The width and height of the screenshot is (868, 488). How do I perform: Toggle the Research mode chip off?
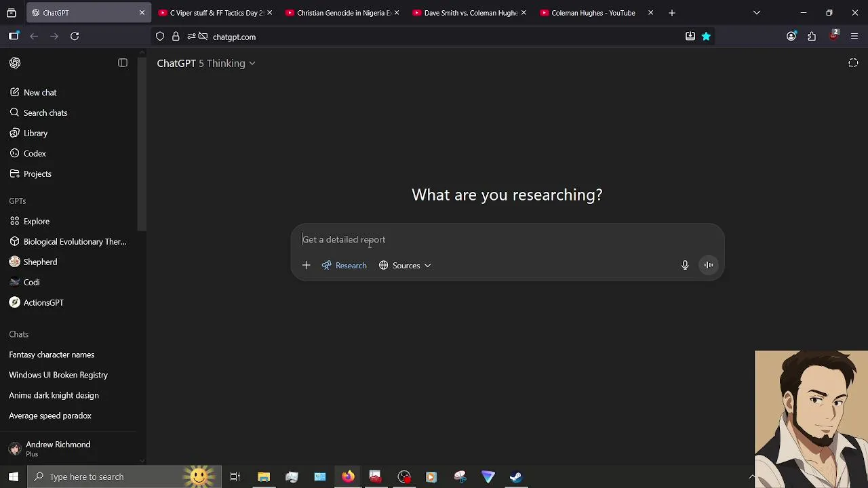(x=344, y=266)
